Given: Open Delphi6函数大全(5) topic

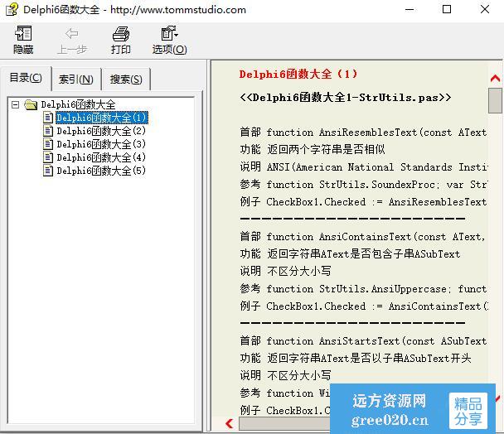Looking at the screenshot, I should pos(101,171).
